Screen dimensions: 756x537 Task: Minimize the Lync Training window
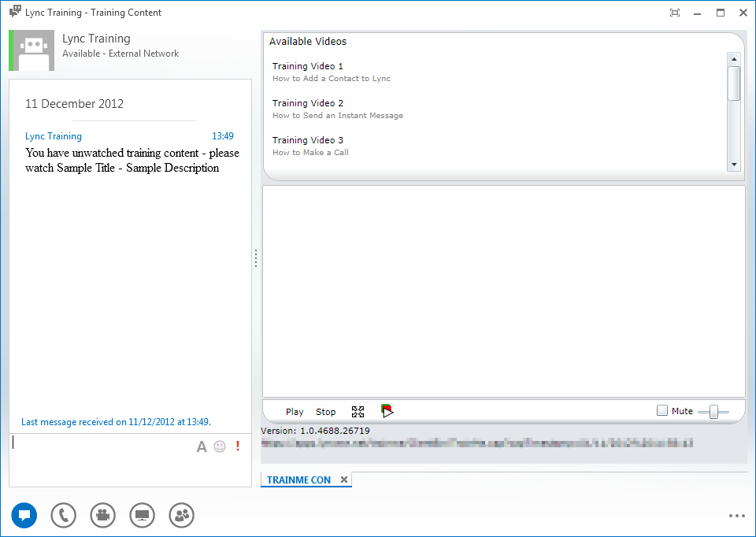[697, 13]
